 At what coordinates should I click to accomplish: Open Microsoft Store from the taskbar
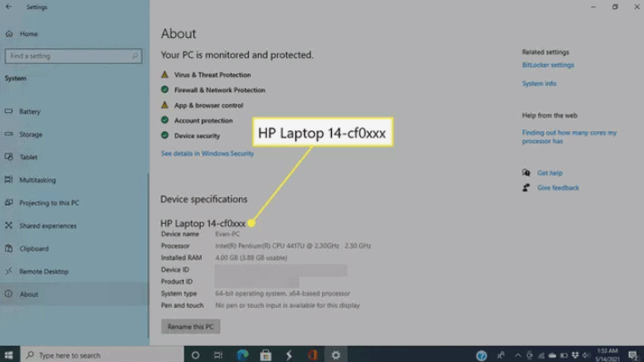pyautogui.click(x=265, y=355)
